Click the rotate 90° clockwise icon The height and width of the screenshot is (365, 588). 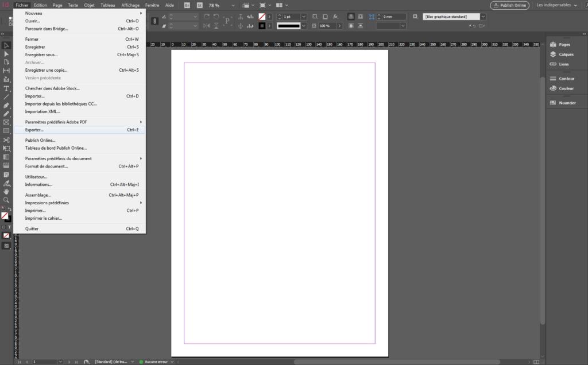(207, 17)
